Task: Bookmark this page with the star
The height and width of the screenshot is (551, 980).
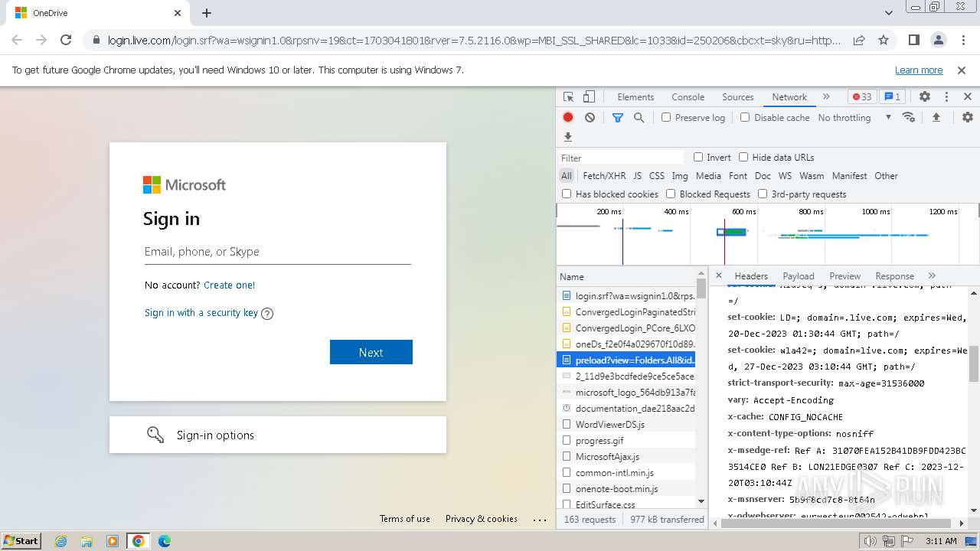Action: 884,40
